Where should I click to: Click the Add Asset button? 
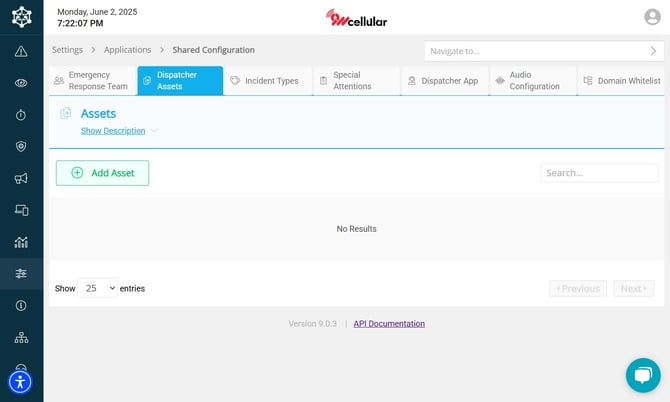[102, 173]
